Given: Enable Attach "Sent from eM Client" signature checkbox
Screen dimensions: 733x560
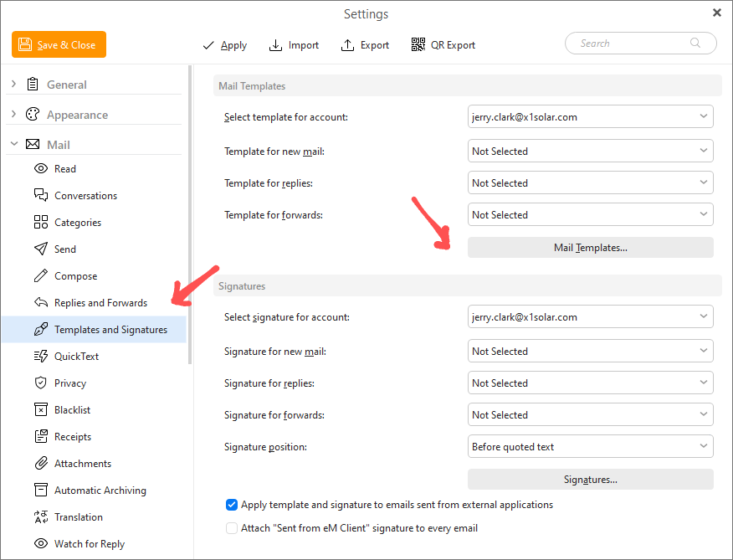Looking at the screenshot, I should tap(232, 528).
